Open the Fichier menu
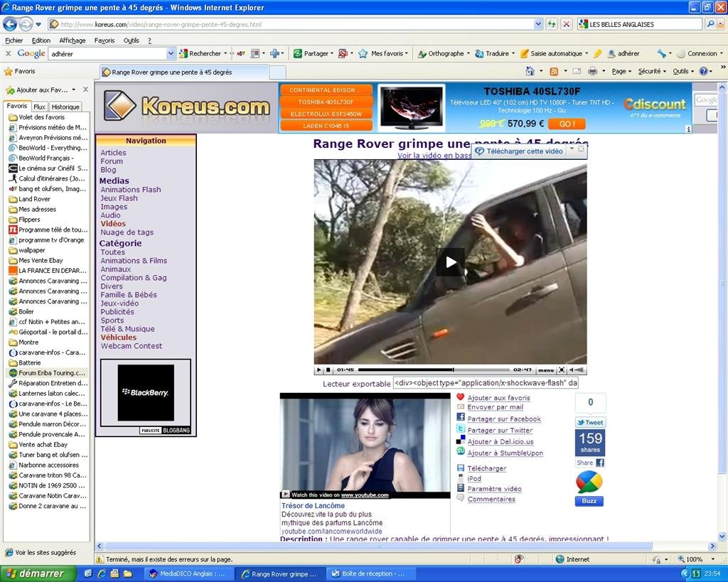 (x=14, y=41)
